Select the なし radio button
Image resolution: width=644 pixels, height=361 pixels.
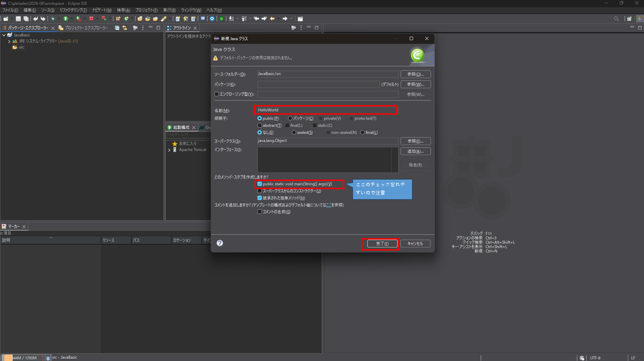(x=260, y=132)
